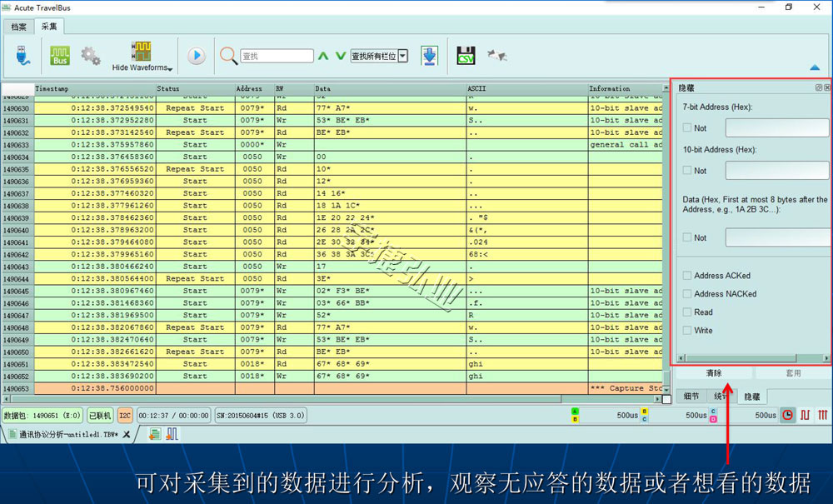Viewport: 833px width, 504px height.
Task: Click the Data hex bytes input field
Action: (776, 237)
